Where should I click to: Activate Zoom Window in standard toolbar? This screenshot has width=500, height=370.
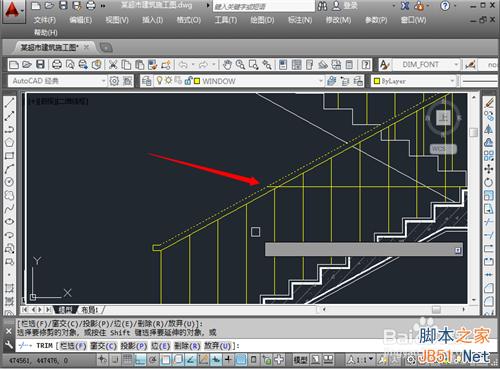253,65
